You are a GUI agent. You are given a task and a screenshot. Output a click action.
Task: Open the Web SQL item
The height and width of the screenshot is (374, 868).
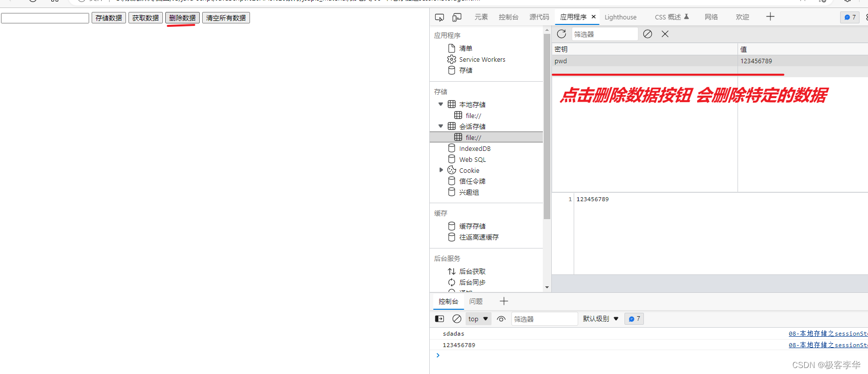click(472, 159)
